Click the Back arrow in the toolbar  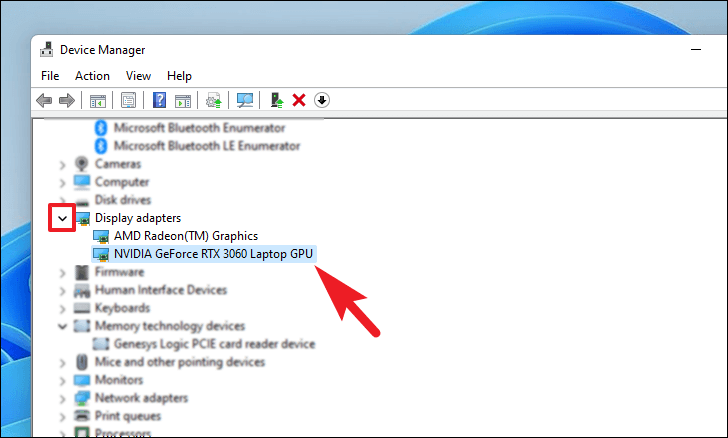44,100
